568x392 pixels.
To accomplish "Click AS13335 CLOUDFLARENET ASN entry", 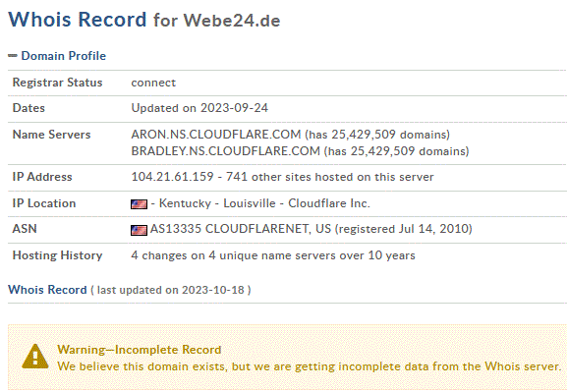I will point(241,229).
